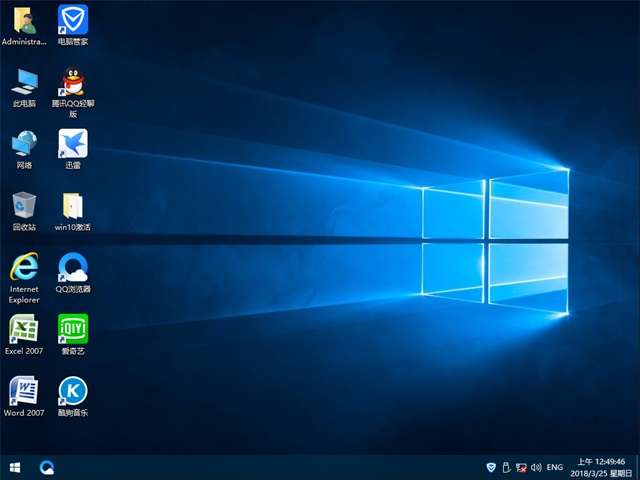
Task: Open the ENG input language indicator
Action: pyautogui.click(x=555, y=467)
